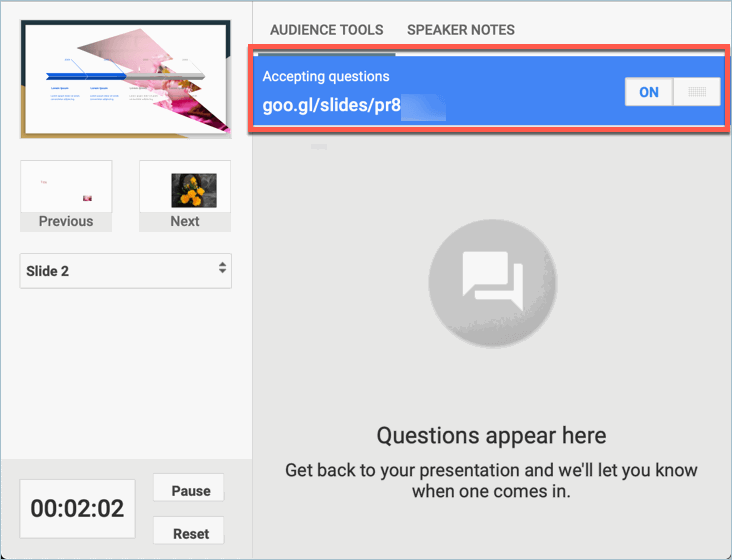Screen dimensions: 732x560
Task: Click the chat bubbles questions icon
Action: point(493,283)
